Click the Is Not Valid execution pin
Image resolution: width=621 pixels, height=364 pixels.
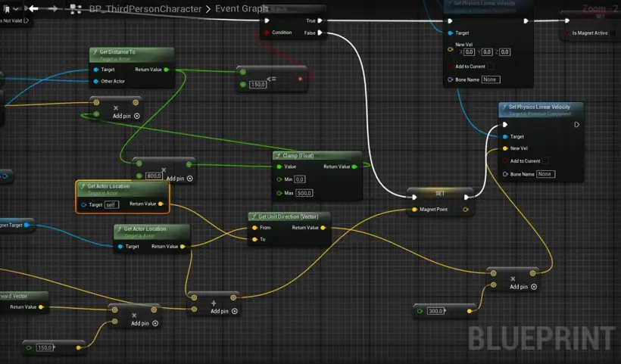(x=27, y=20)
